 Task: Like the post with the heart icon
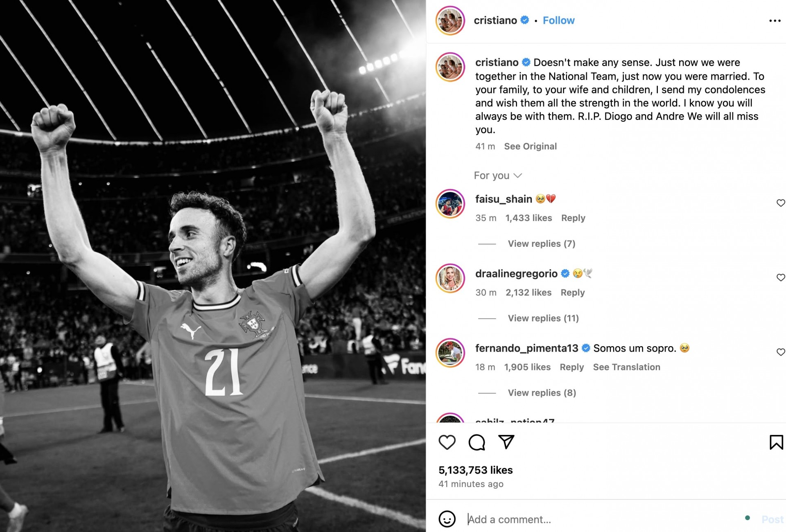tap(447, 442)
